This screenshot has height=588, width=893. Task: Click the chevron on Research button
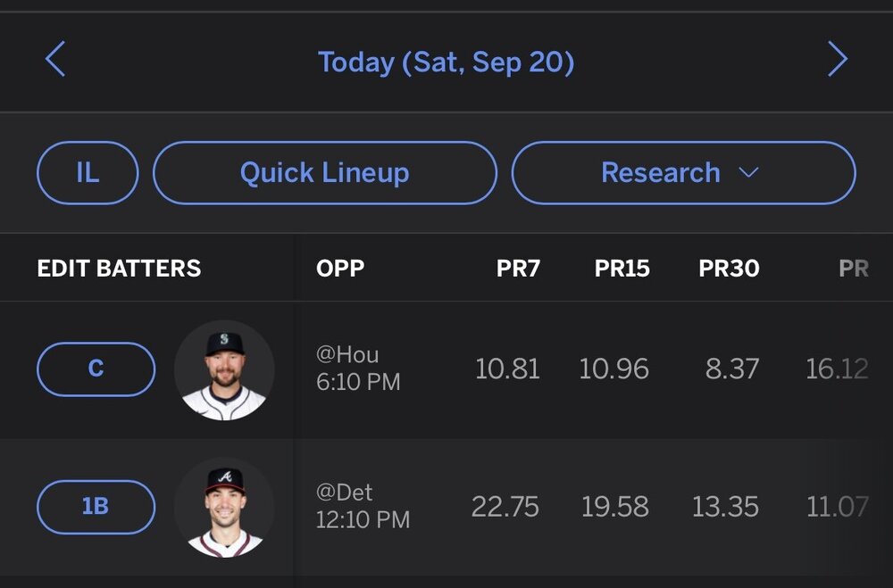pos(748,172)
